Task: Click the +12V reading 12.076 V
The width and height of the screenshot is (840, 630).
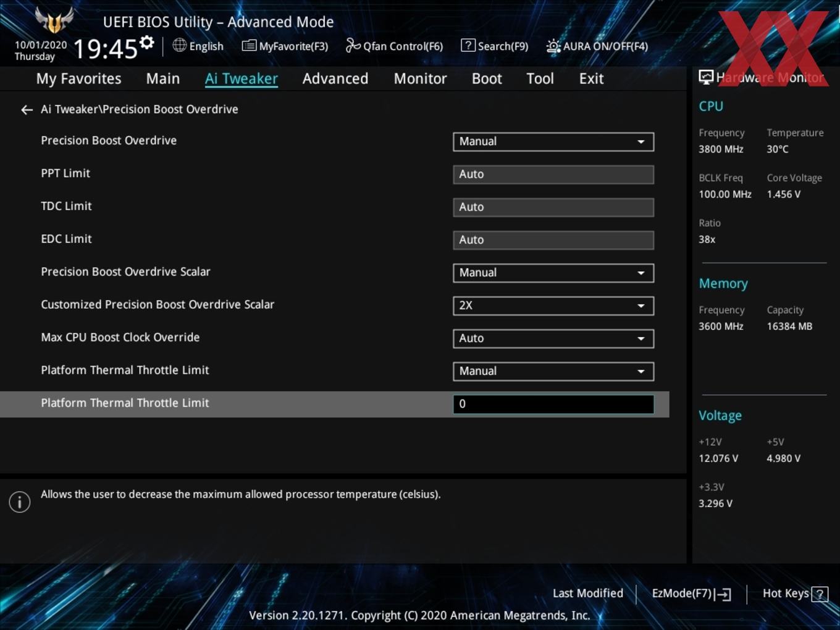Action: [x=718, y=458]
